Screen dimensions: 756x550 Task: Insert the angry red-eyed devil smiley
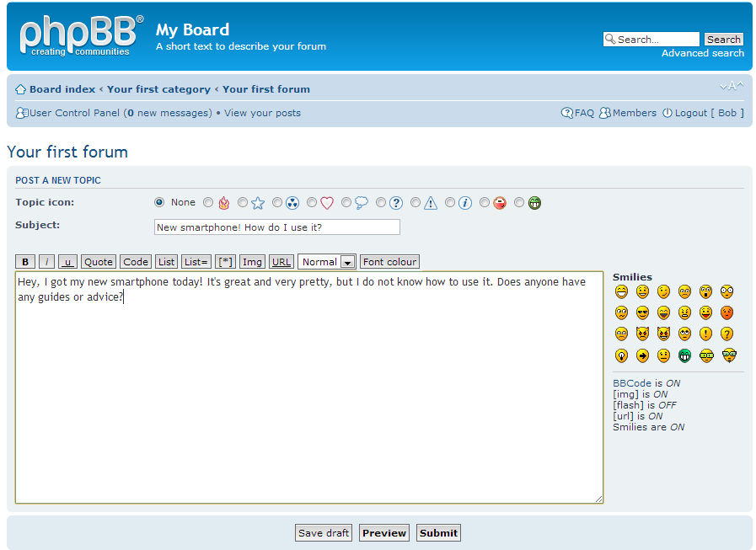coord(642,334)
